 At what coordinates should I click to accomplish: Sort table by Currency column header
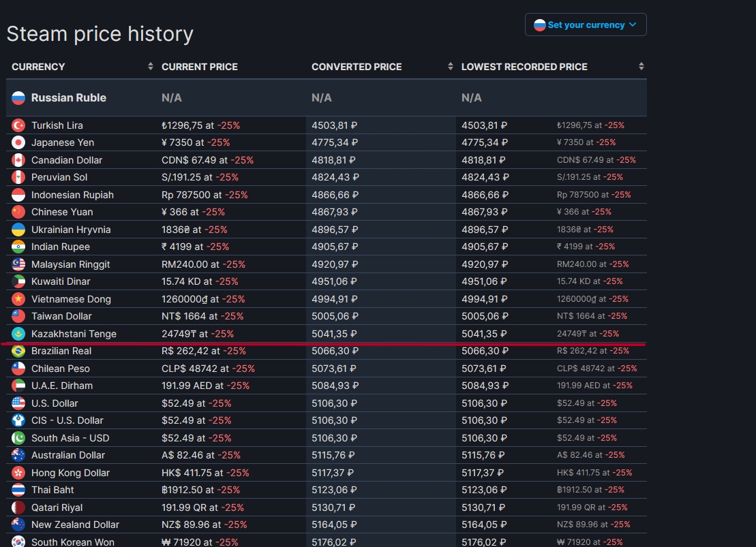tap(38, 67)
